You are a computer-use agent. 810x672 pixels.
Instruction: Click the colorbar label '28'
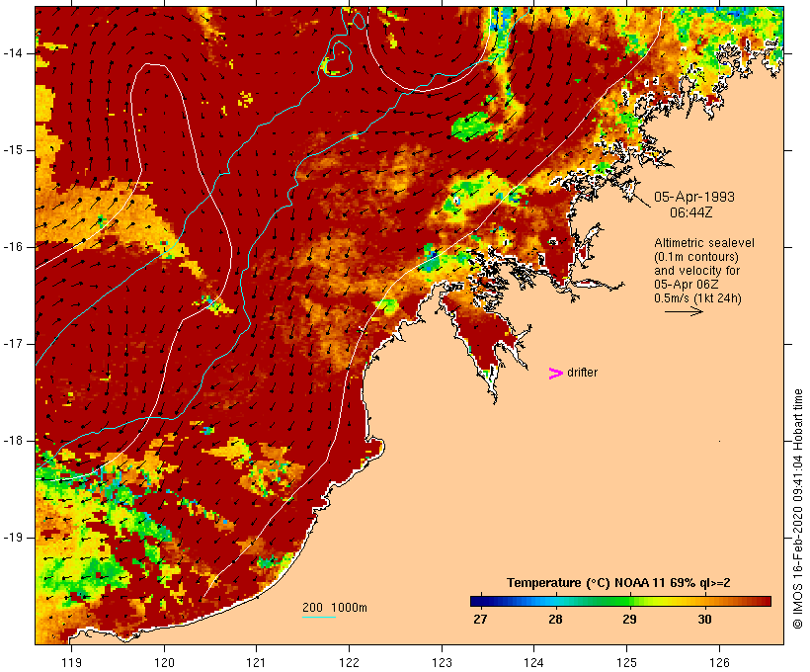pyautogui.click(x=555, y=620)
